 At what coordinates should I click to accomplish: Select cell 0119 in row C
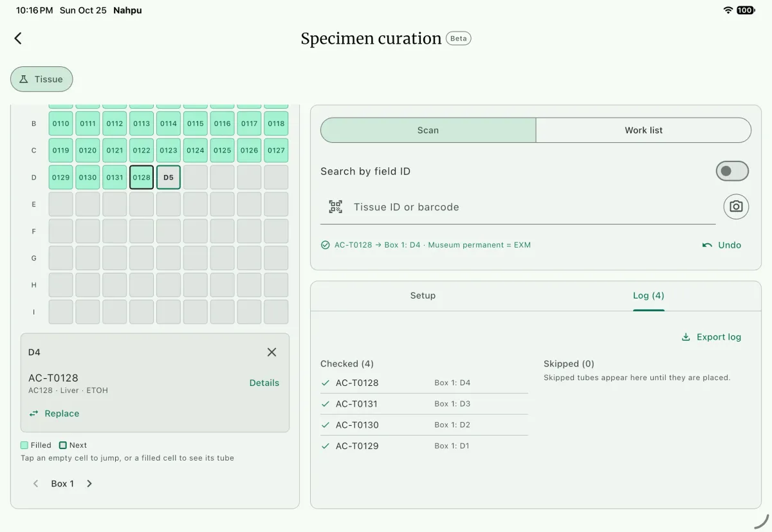[x=61, y=151]
